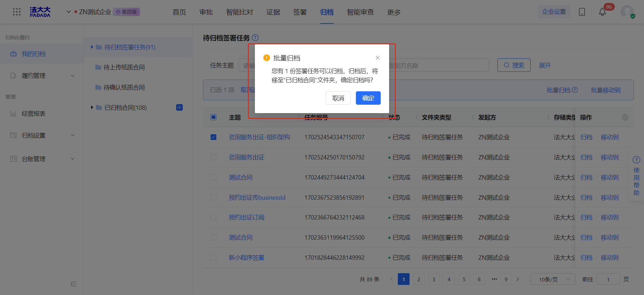Viewport: 644px width, 295px height.
Task: Check the 咨询服务出证 row checkbox
Action: pos(214,157)
